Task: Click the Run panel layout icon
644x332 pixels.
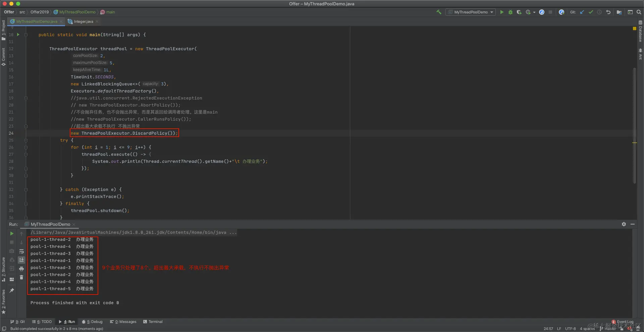Action: [x=12, y=279]
